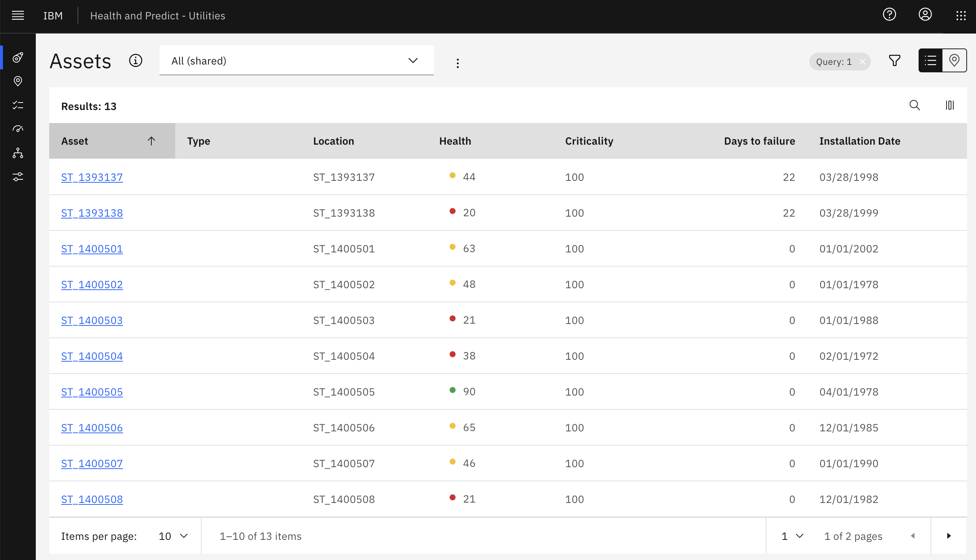
Task: Click installation date 12/01/1982
Action: (x=849, y=499)
